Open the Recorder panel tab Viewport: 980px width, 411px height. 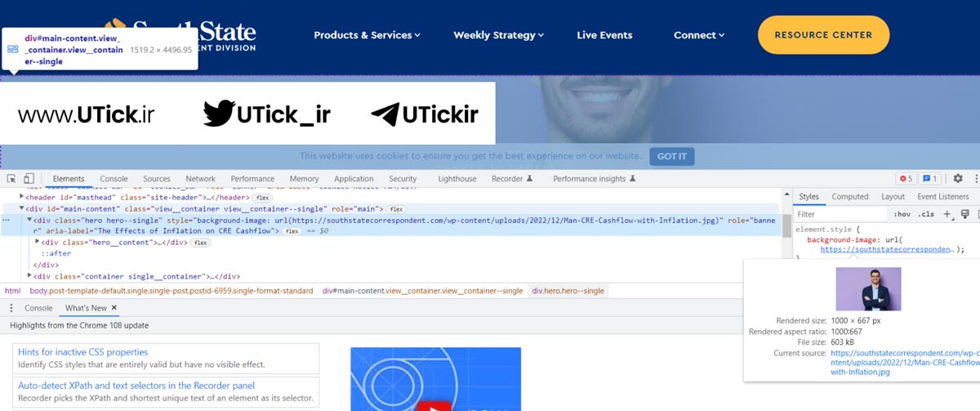pyautogui.click(x=512, y=178)
